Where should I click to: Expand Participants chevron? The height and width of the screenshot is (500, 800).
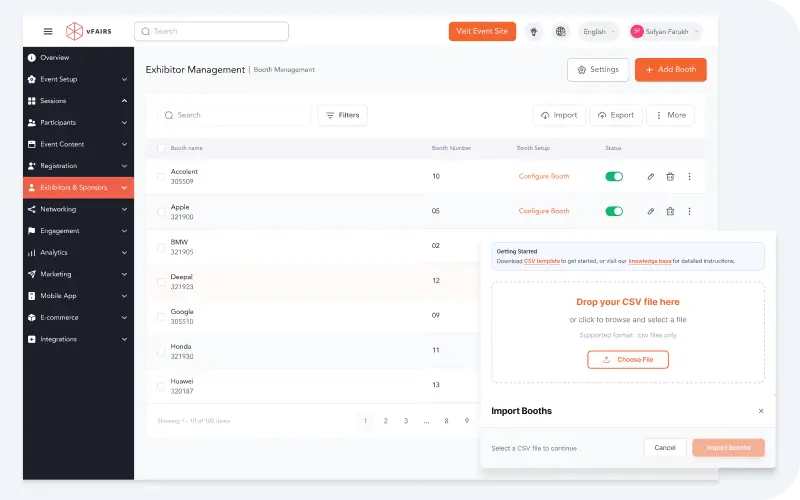124,123
